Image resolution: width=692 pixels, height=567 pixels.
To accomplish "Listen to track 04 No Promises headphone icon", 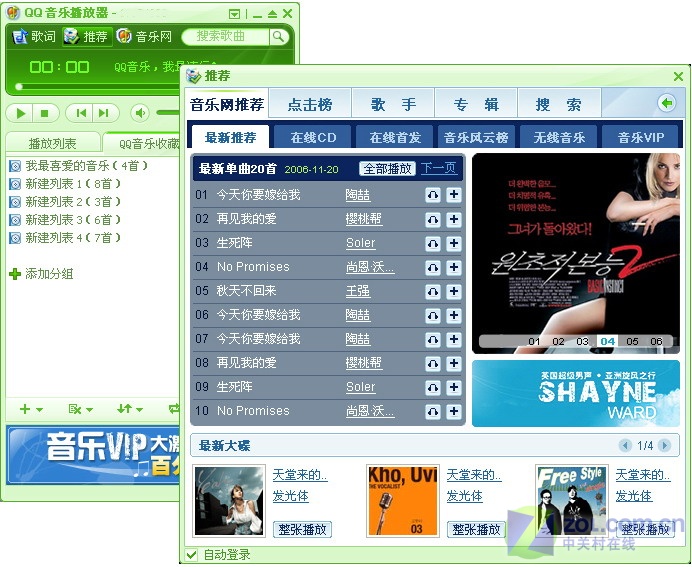I will click(x=433, y=267).
